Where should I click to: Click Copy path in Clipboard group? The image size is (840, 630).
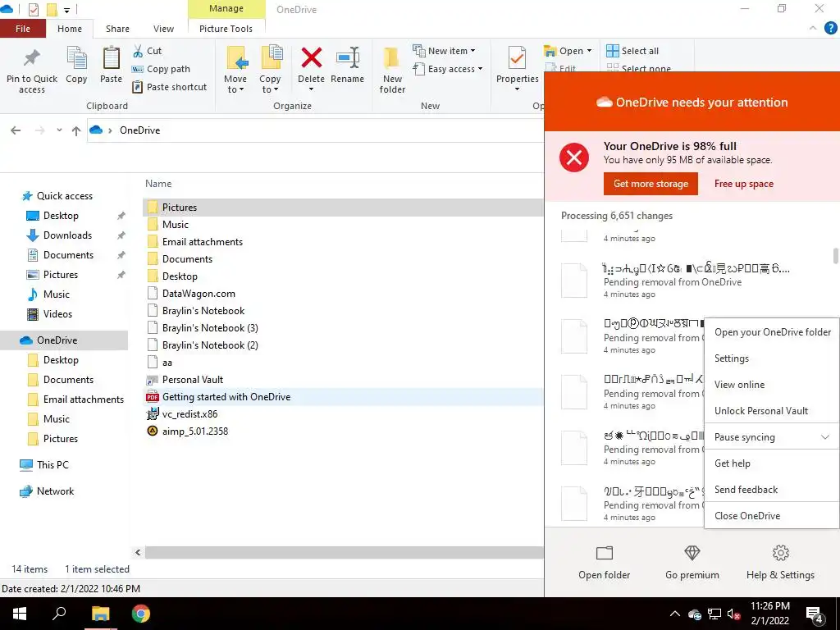point(161,69)
